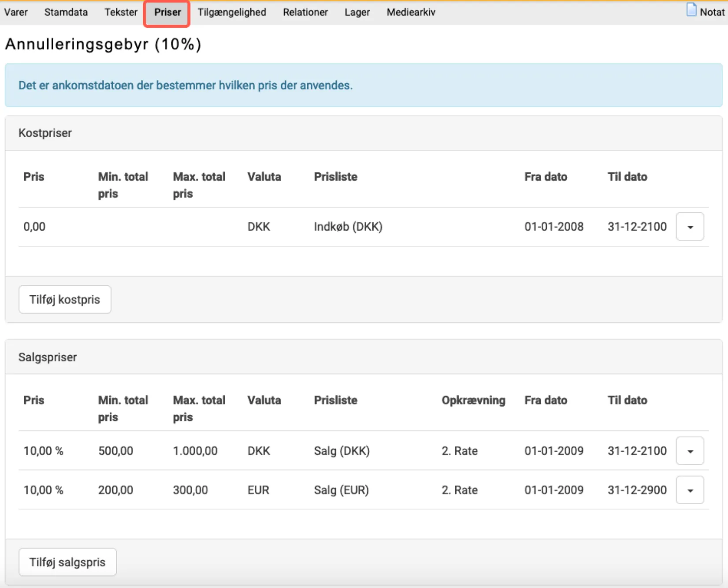Open the Relationer tab
The height and width of the screenshot is (588, 728).
click(305, 12)
